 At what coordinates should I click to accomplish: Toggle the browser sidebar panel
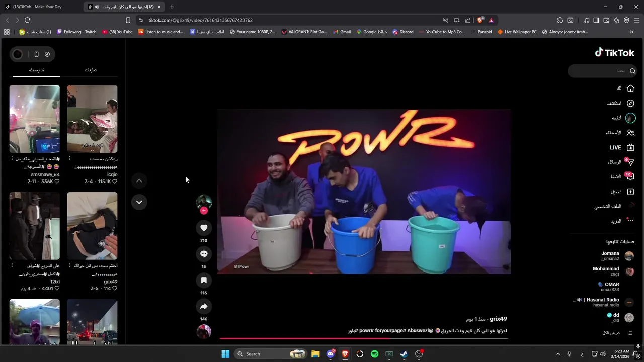[x=596, y=20]
